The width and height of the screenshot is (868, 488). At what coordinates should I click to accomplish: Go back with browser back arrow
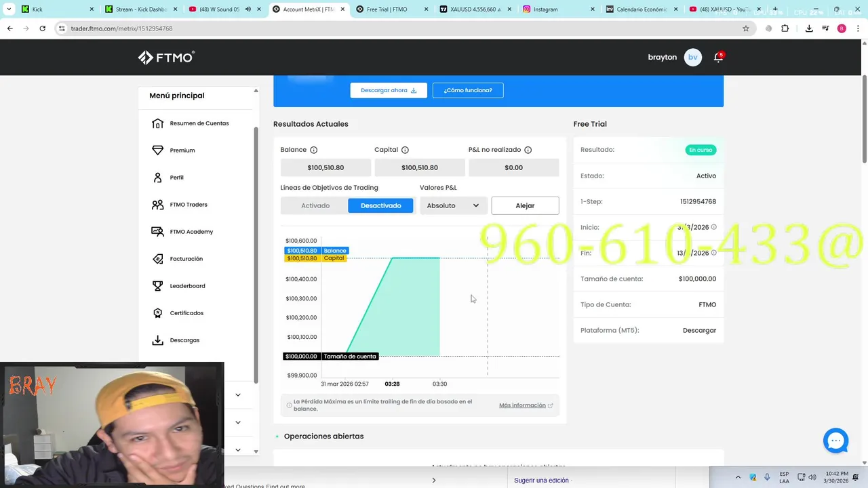pos(9,28)
